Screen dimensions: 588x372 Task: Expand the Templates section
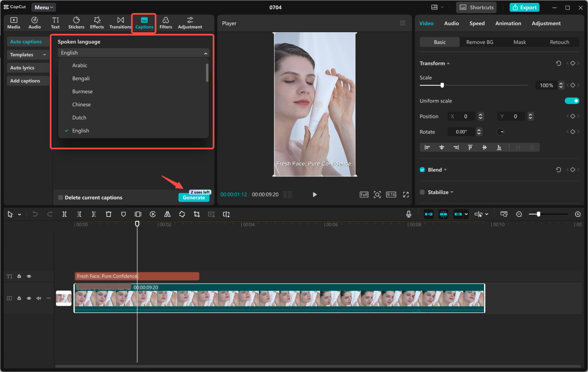click(x=28, y=55)
